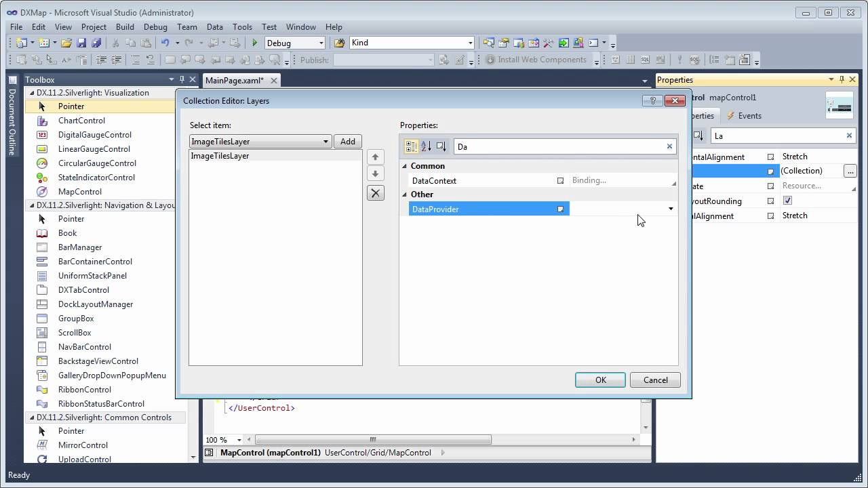
Task: Click the Toolbox scroll down arrow
Action: tap(193, 457)
